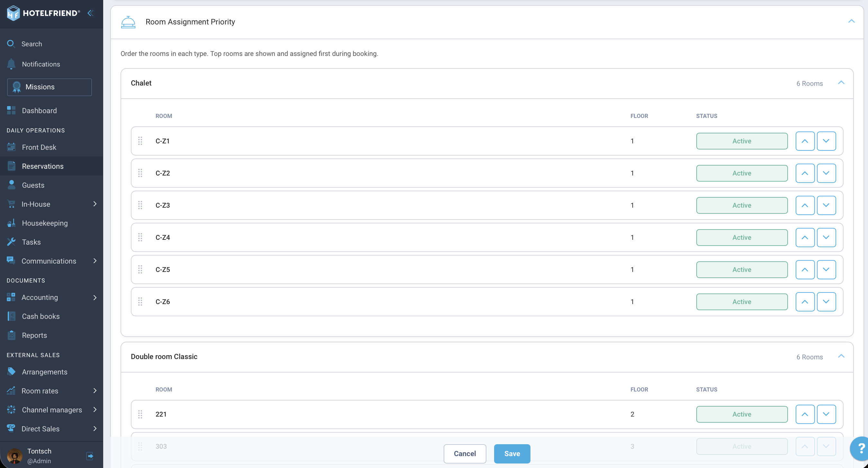Screen dimensions: 868x468
Task: Expand the Channel managers submenu
Action: click(x=95, y=410)
